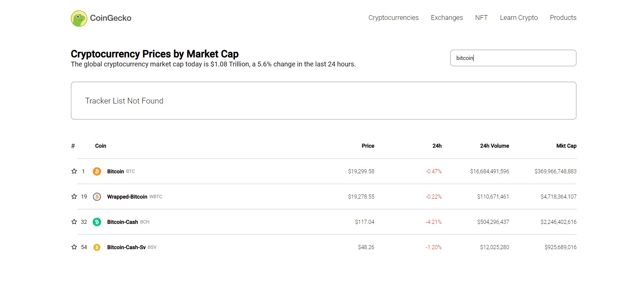644x299 pixels.
Task: Toggle the favorite star on the Bitcoin row
Action: pos(74,171)
